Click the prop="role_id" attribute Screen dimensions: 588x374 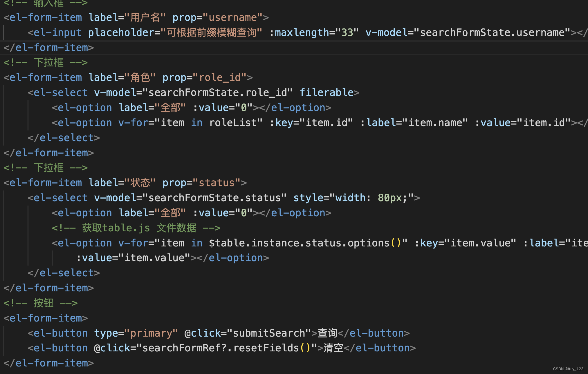click(205, 78)
